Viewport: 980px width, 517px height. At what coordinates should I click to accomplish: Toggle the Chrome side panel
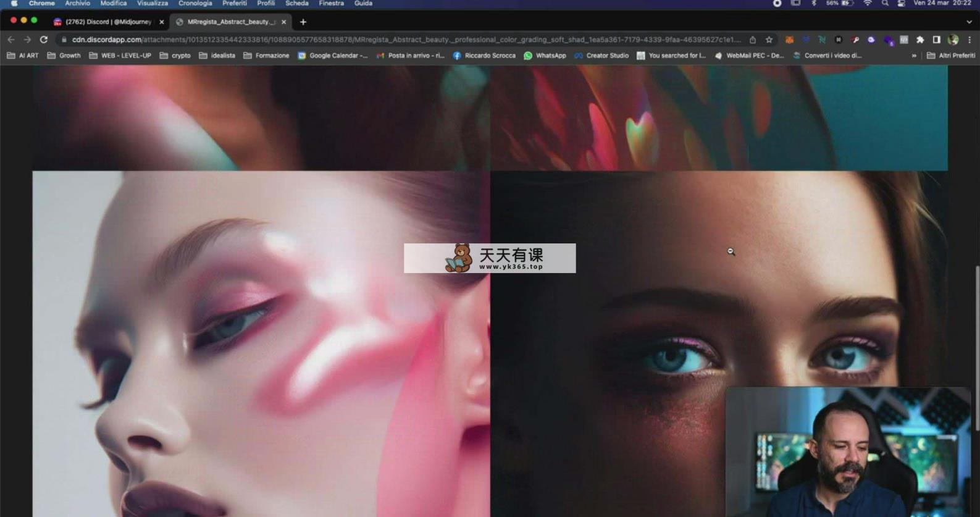(x=936, y=40)
